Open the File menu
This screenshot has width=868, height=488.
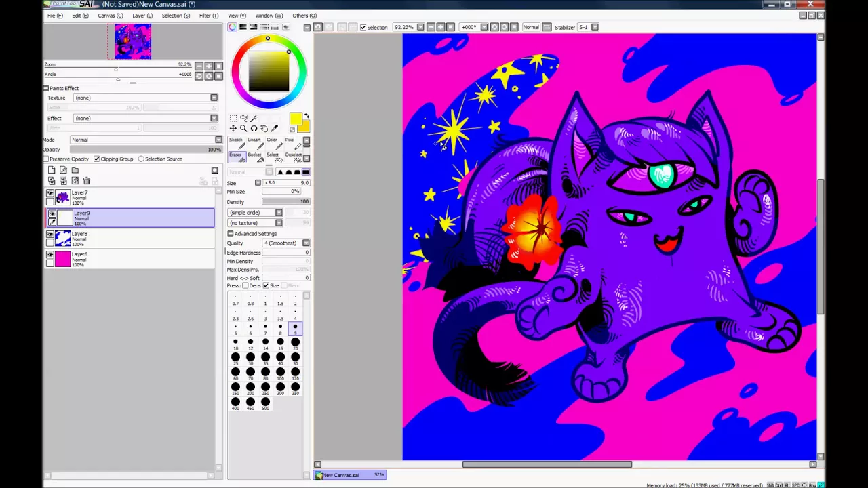pos(55,16)
